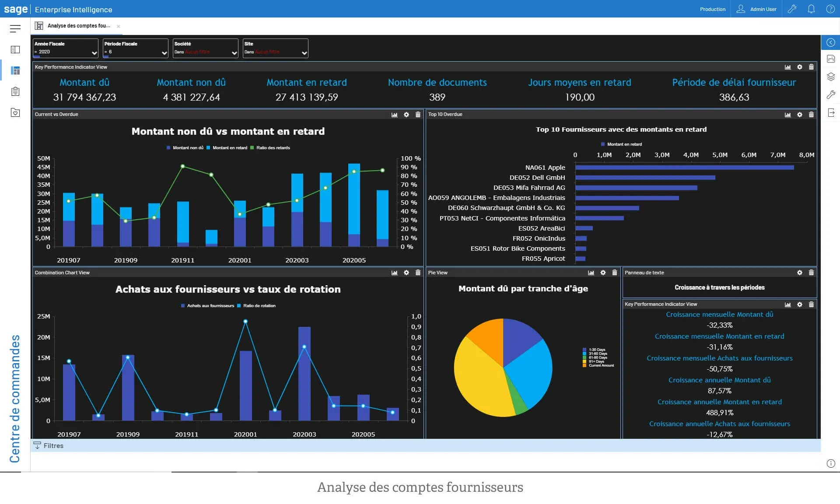Open the chart type icon on Current vs Overdue panel
The width and height of the screenshot is (840, 504).
394,114
